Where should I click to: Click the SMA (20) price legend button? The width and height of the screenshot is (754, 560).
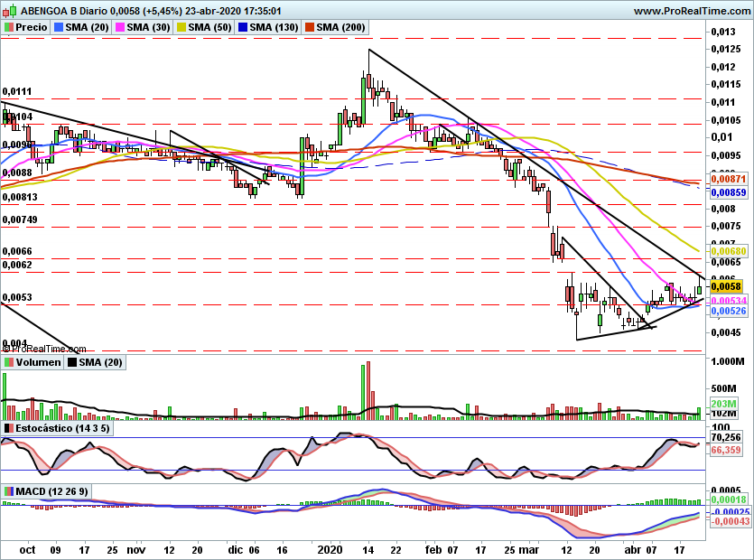81,27
